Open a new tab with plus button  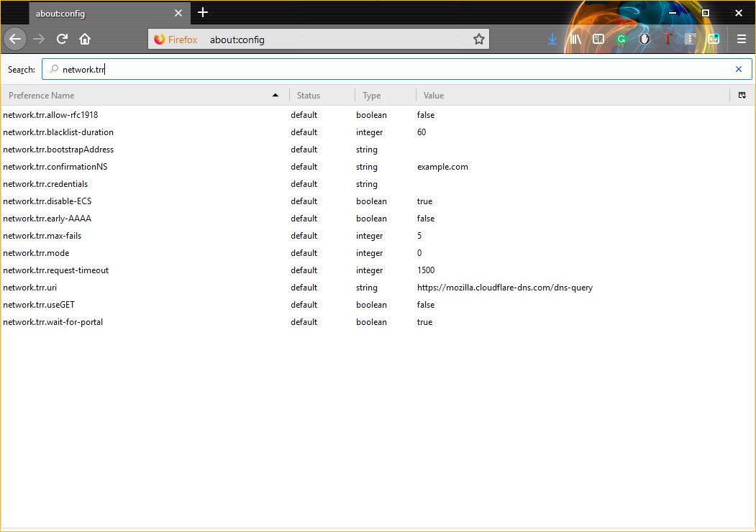click(x=203, y=12)
